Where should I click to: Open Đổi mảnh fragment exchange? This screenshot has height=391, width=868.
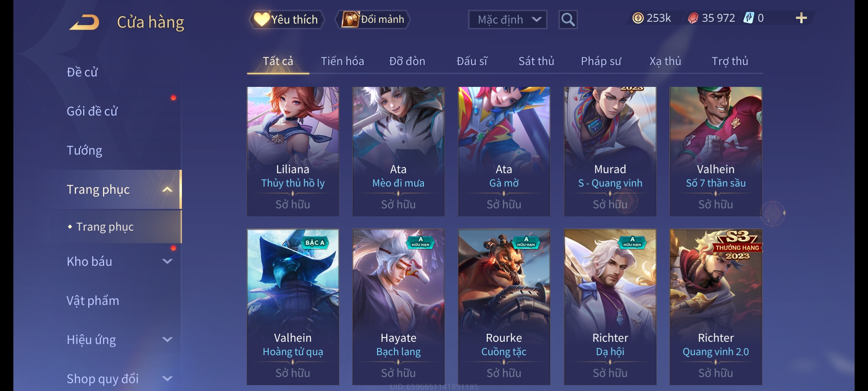[373, 20]
